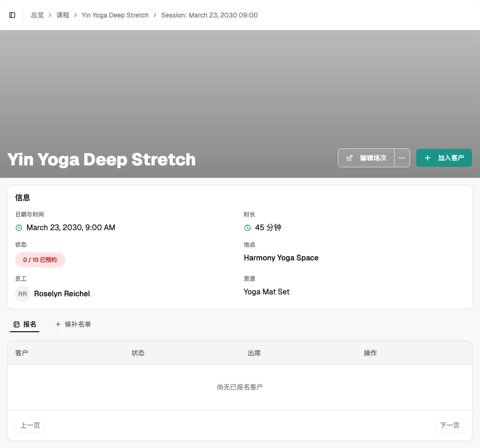Viewport: 480px width, 448px height.
Task: Select Session March 23 breadcrumb item
Action: (209, 15)
